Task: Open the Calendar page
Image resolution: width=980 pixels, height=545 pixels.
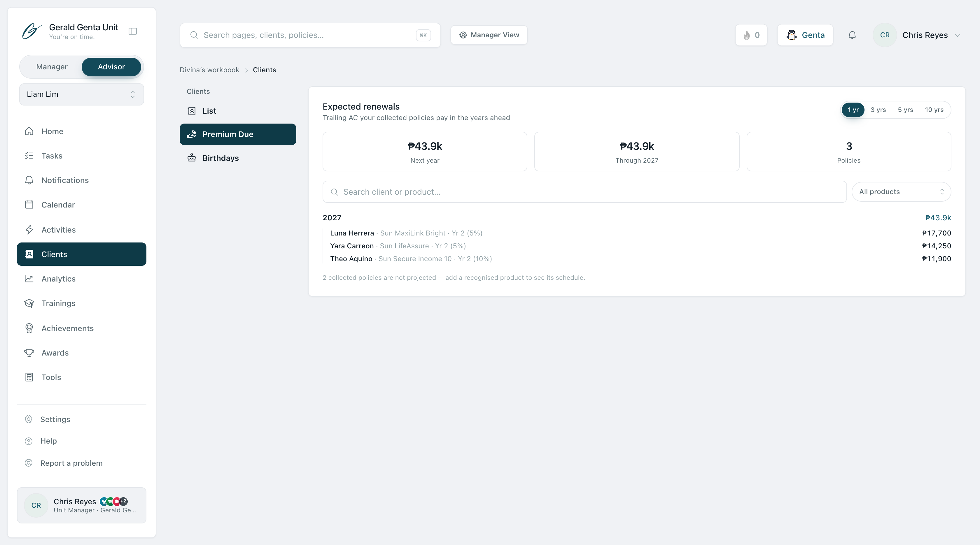Action: coord(81,205)
